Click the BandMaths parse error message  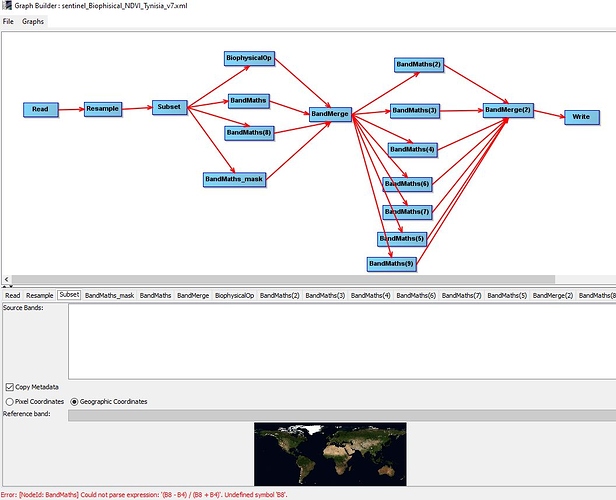[x=144, y=495]
